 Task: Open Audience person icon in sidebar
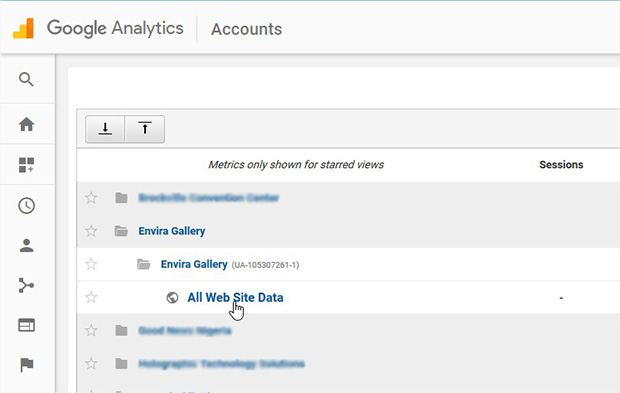(x=26, y=246)
